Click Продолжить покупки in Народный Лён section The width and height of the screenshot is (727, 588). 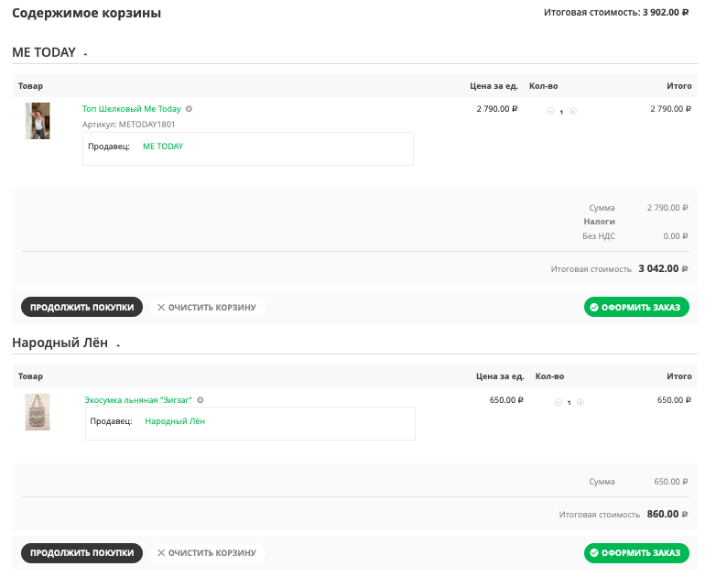(81, 553)
